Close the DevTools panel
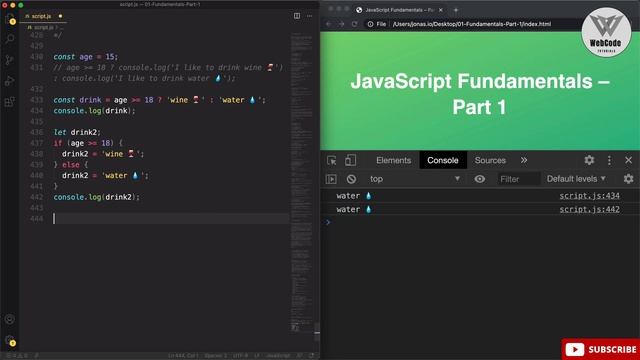 [629, 160]
